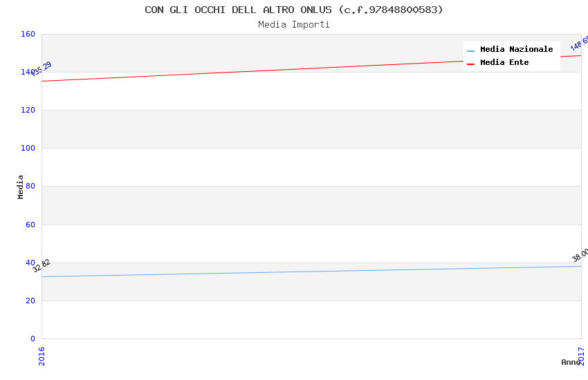Click the Anno x-axis title
This screenshot has height=380, width=588.
click(x=571, y=362)
